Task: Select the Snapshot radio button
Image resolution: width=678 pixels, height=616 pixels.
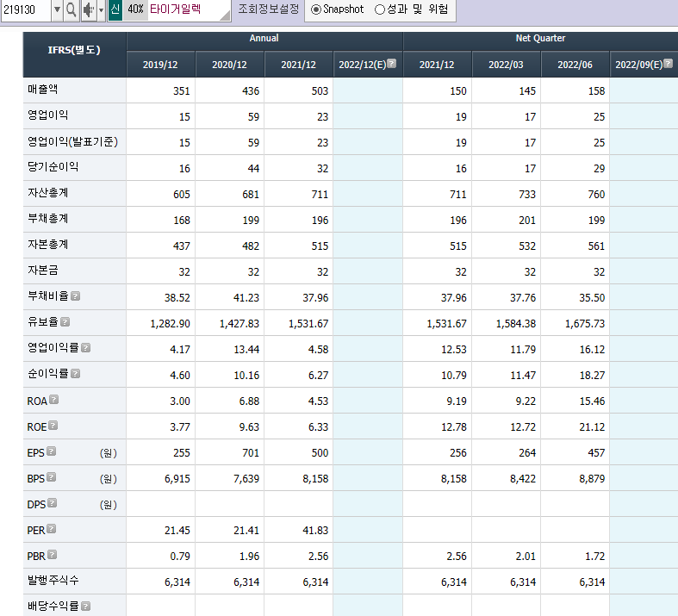Action: click(316, 9)
